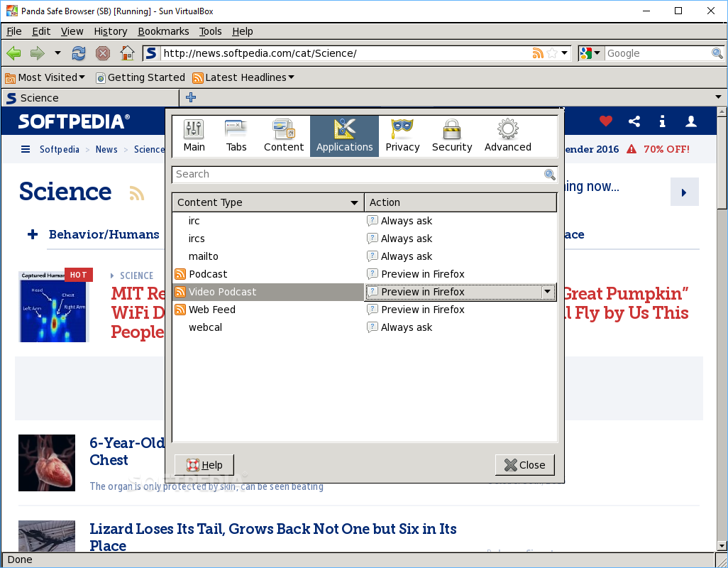Open the back/forward history dropdown arrow
Image resolution: width=728 pixels, height=568 pixels.
[57, 53]
